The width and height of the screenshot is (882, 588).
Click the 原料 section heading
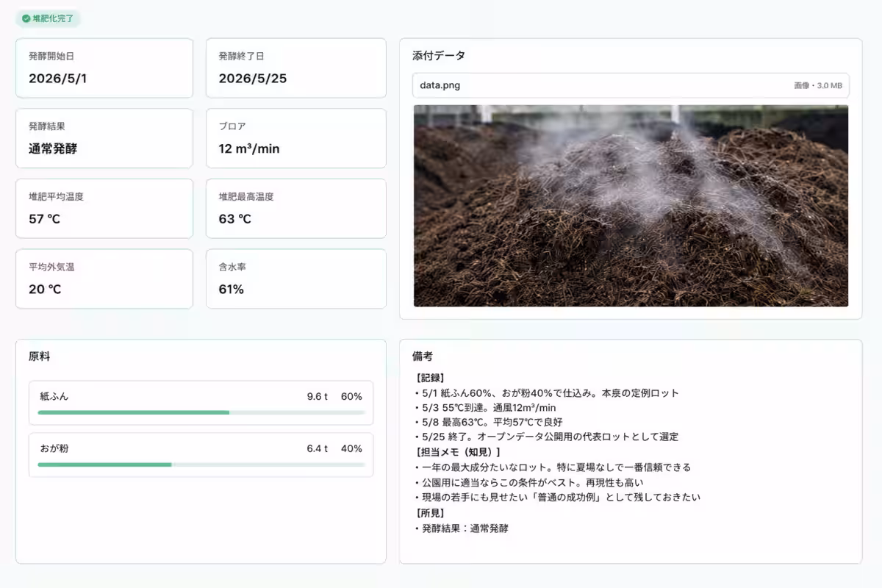pyautogui.click(x=40, y=356)
